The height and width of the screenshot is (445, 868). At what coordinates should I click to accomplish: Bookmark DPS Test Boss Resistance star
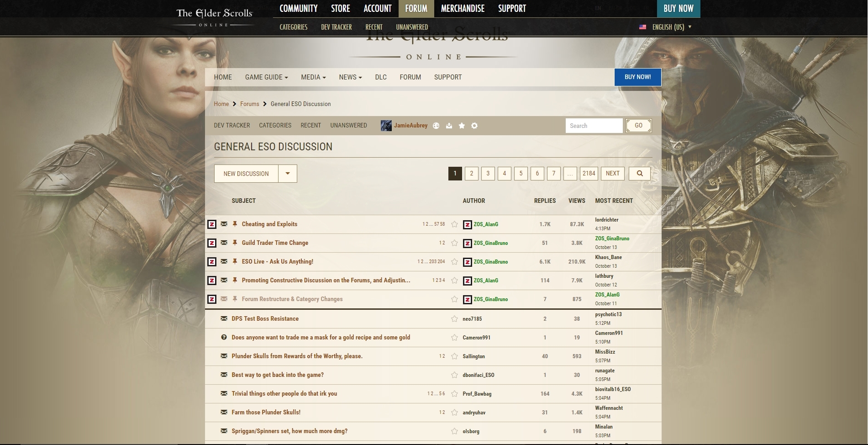(x=454, y=319)
